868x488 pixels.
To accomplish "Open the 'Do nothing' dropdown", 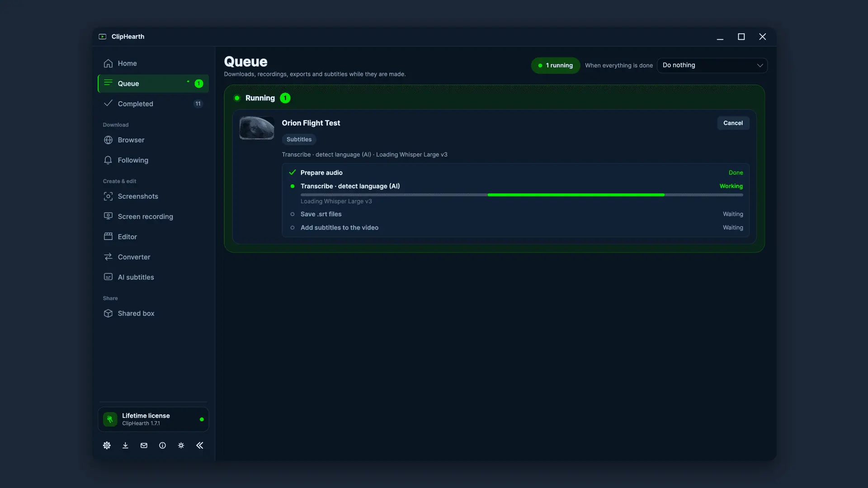I will tap(712, 66).
